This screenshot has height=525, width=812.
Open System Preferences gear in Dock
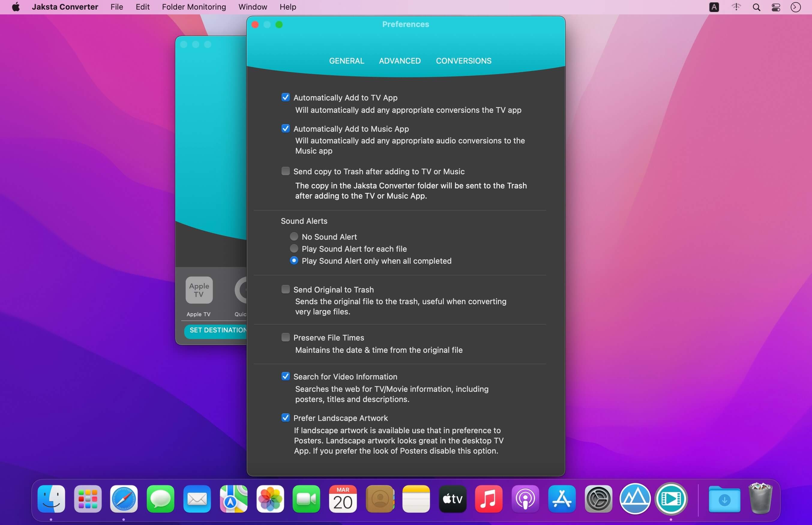point(598,499)
